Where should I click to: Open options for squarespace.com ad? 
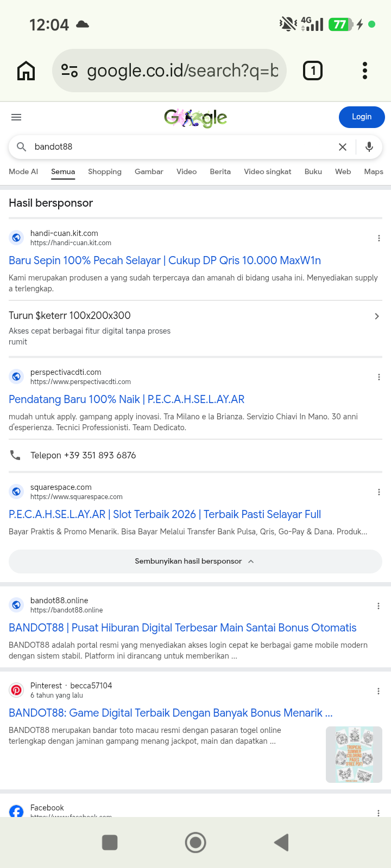coord(379,492)
